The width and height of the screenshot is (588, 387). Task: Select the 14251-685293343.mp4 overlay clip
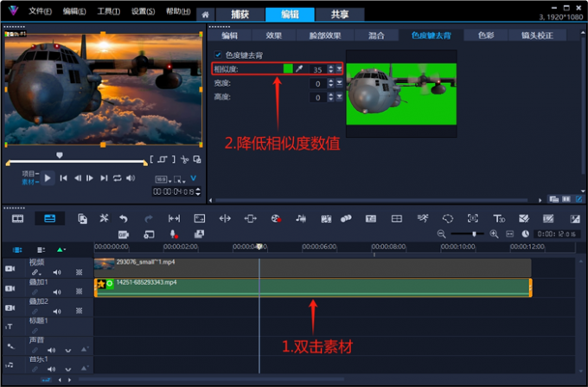click(311, 287)
